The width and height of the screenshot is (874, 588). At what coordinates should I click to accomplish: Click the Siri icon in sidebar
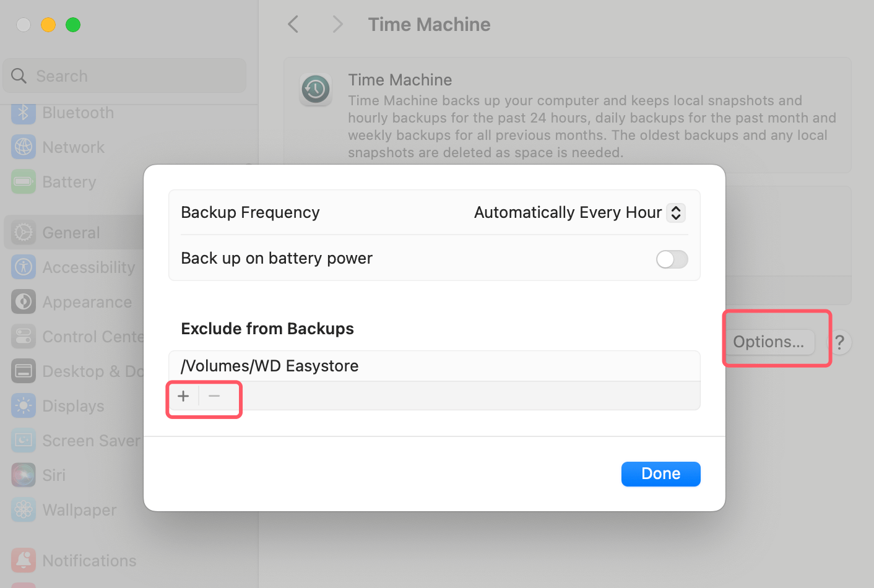point(23,475)
